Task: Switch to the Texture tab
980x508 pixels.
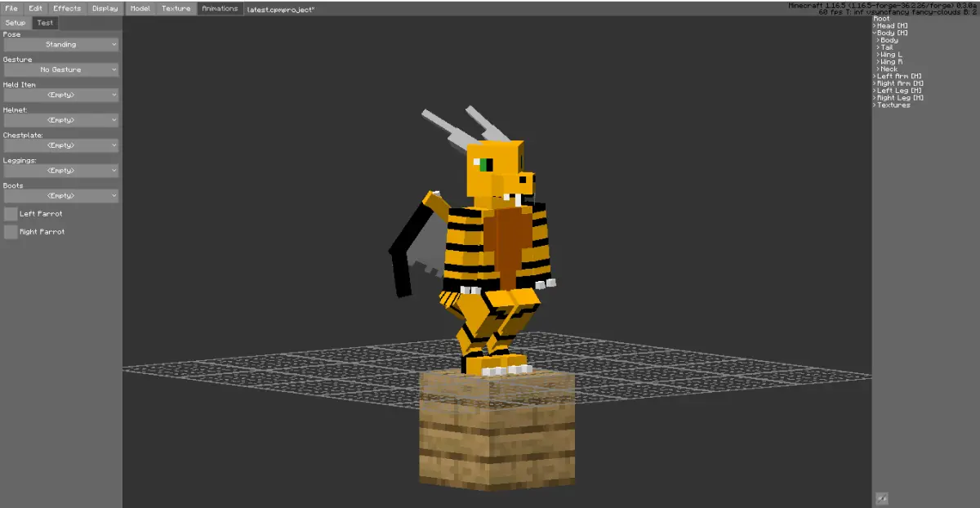Action: point(176,8)
